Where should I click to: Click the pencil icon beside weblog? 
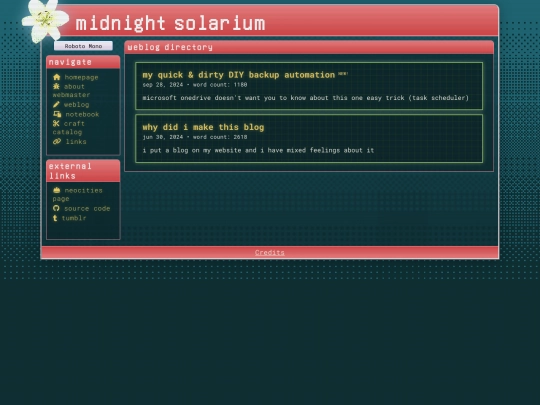(x=56, y=104)
